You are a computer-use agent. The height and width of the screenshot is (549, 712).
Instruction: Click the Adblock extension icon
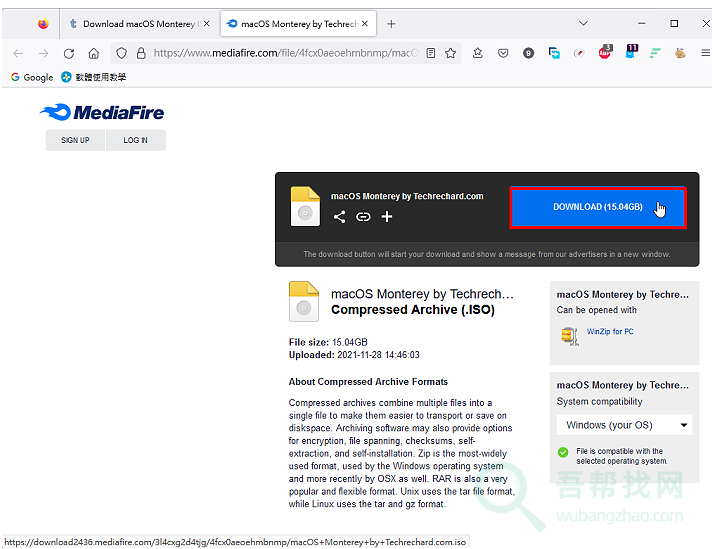coord(605,52)
